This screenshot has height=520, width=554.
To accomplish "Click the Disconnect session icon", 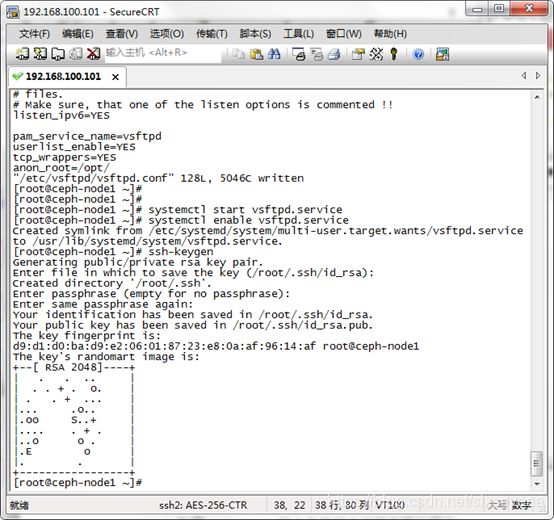I will [x=93, y=54].
